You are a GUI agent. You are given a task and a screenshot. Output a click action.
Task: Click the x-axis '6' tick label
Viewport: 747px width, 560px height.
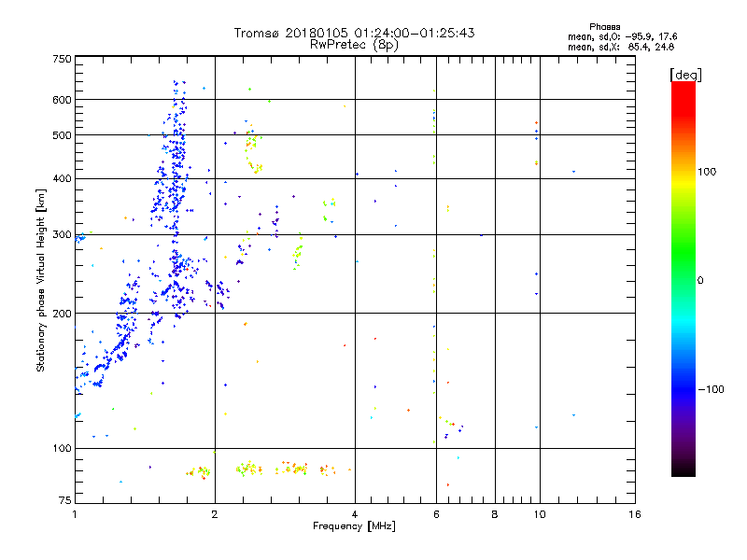(x=436, y=514)
